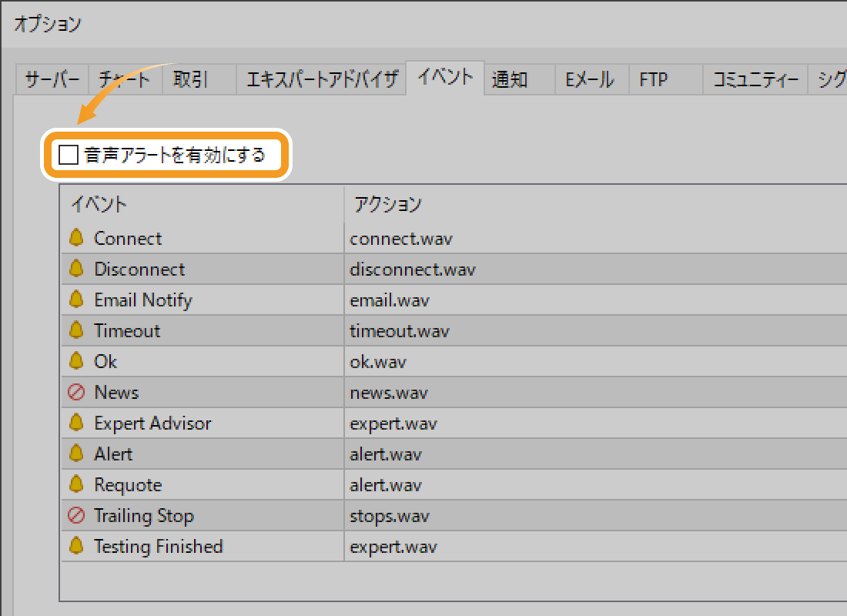Image resolution: width=847 pixels, height=616 pixels.
Task: Click the Timeout event bell icon
Action: tap(75, 330)
